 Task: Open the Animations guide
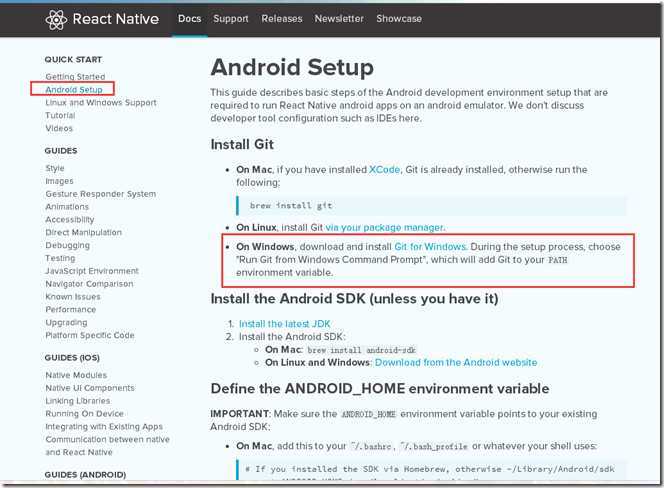[67, 207]
